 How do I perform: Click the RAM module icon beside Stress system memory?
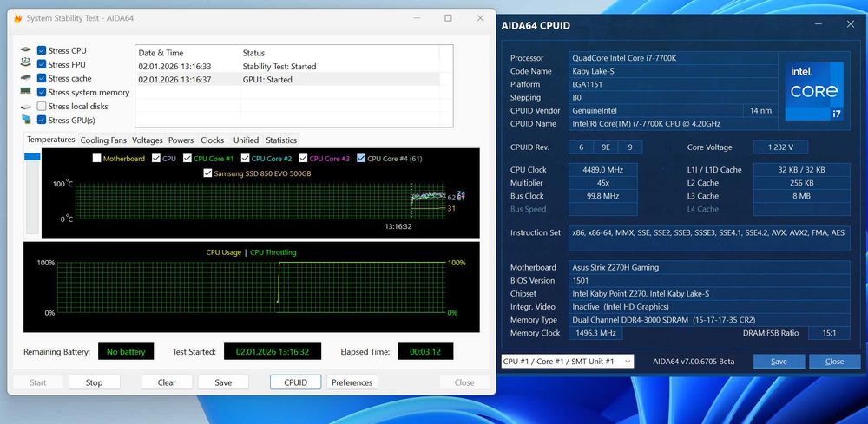(x=25, y=92)
